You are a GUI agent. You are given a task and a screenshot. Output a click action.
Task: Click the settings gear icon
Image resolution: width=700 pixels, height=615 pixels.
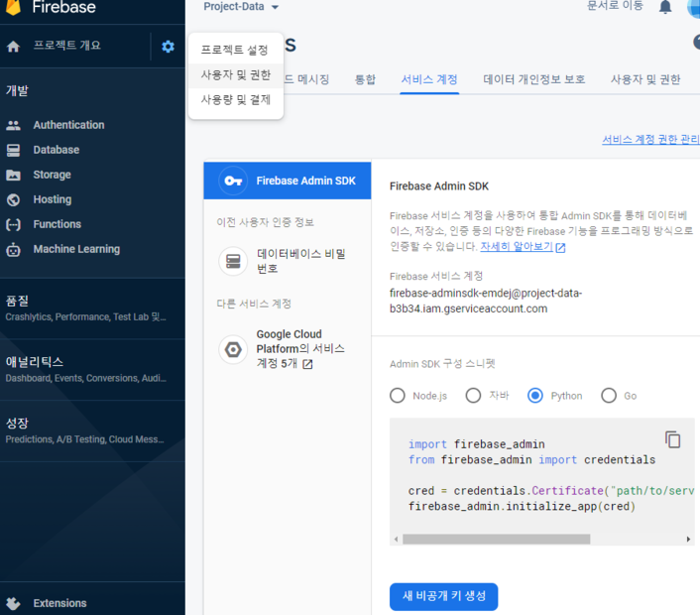tap(168, 47)
